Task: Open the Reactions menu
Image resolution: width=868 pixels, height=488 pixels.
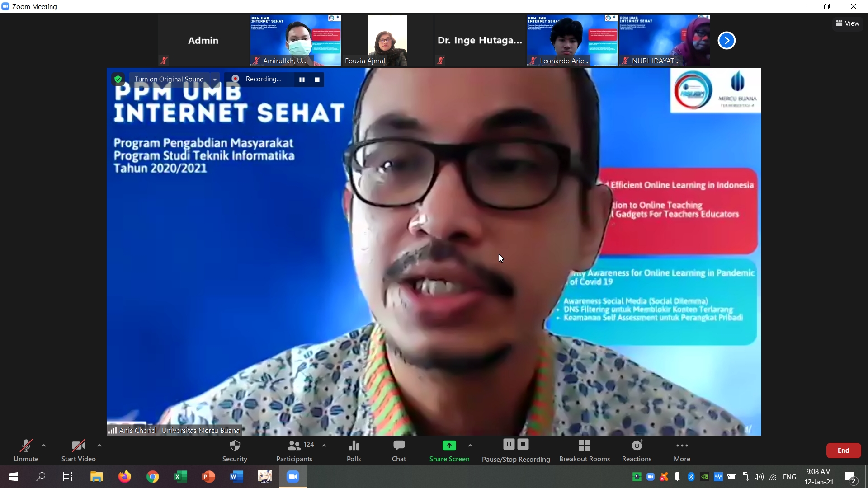Action: point(637,450)
